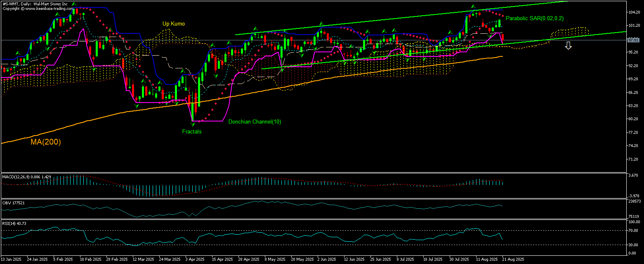This screenshot has height=264, width=644.
Task: Click the RSI 30 oversold level line
Action: 289,245
